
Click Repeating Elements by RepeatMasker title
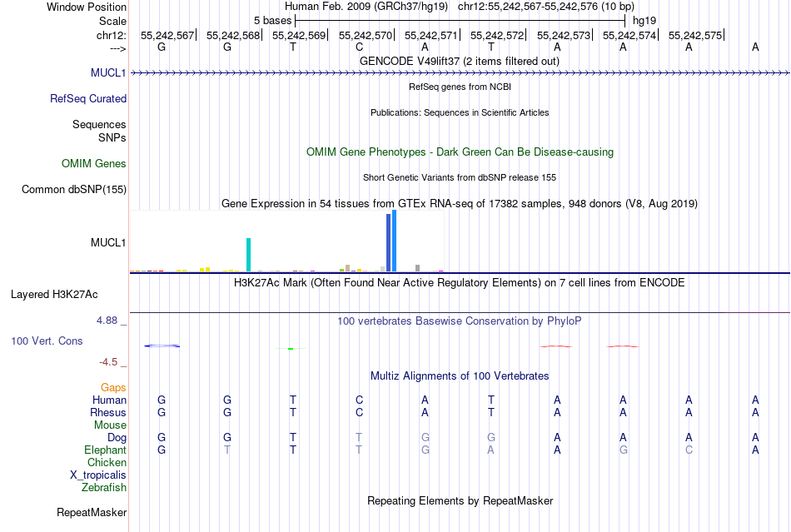pos(460,501)
